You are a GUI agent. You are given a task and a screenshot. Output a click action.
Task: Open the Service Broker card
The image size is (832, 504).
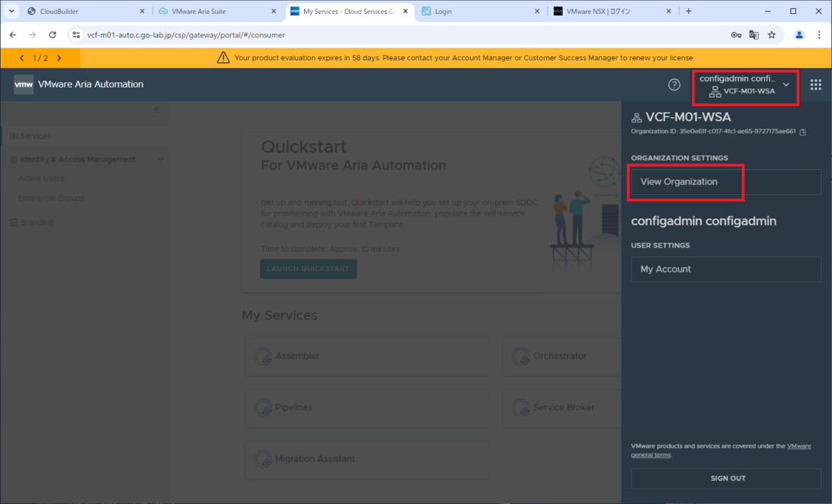[x=562, y=408]
